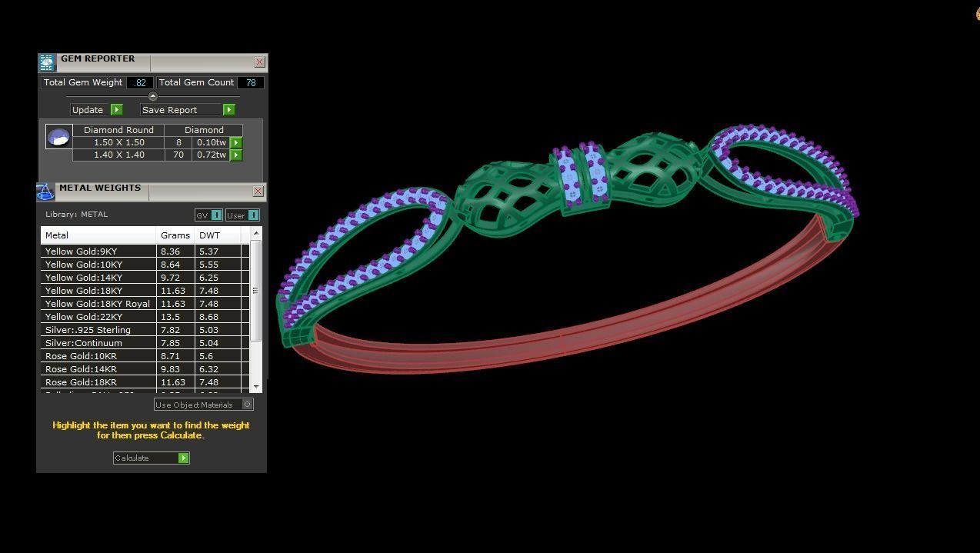Image resolution: width=980 pixels, height=553 pixels.
Task: Click the 1.50 X 1.50 gem size cell
Action: click(x=118, y=142)
